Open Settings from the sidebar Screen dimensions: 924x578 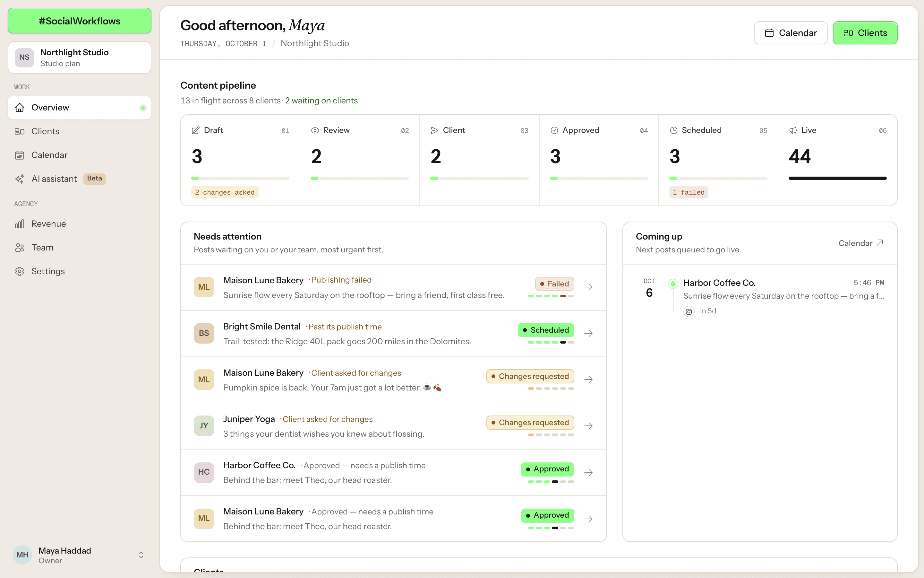point(80,271)
